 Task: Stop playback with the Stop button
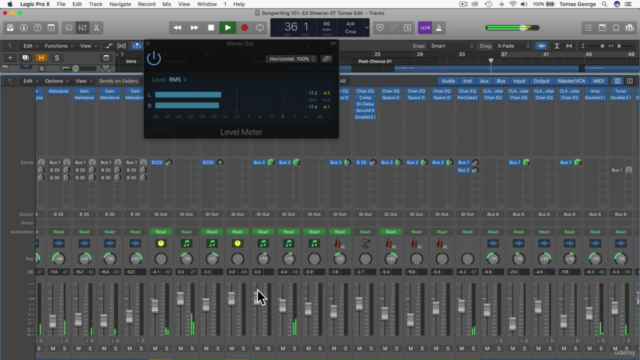[x=211, y=28]
